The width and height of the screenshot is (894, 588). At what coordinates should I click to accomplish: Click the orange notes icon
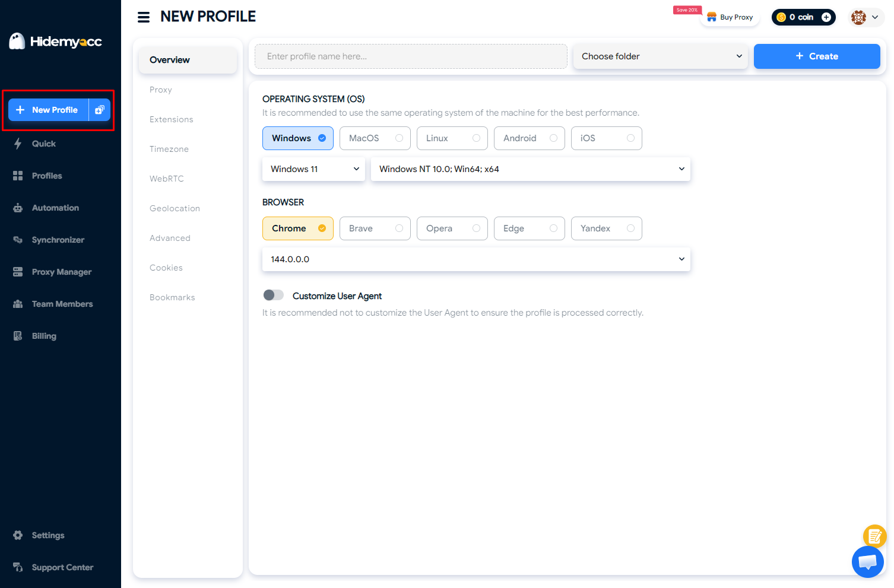[x=874, y=536]
